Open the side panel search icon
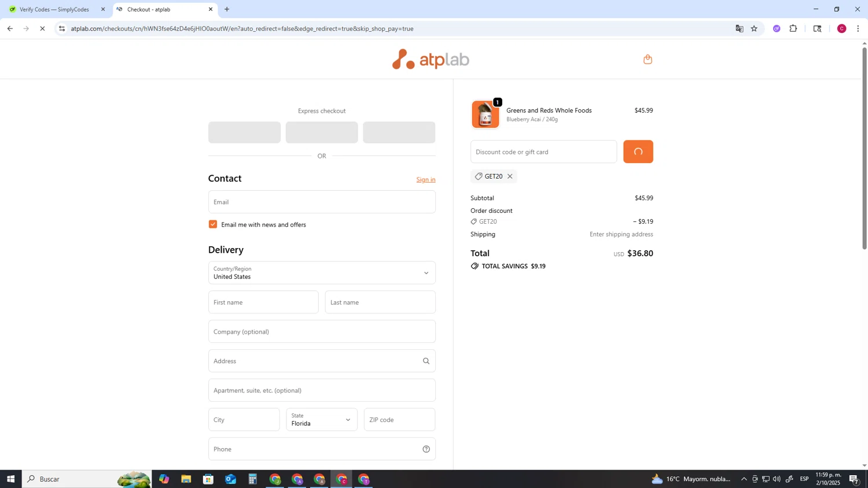The width and height of the screenshot is (868, 488). 818,28
